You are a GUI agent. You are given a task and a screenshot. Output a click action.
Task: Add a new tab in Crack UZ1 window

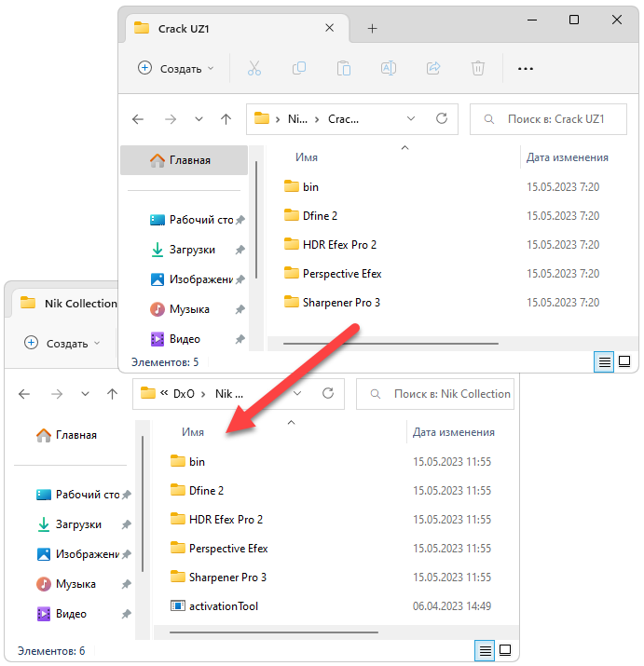pos(373,29)
